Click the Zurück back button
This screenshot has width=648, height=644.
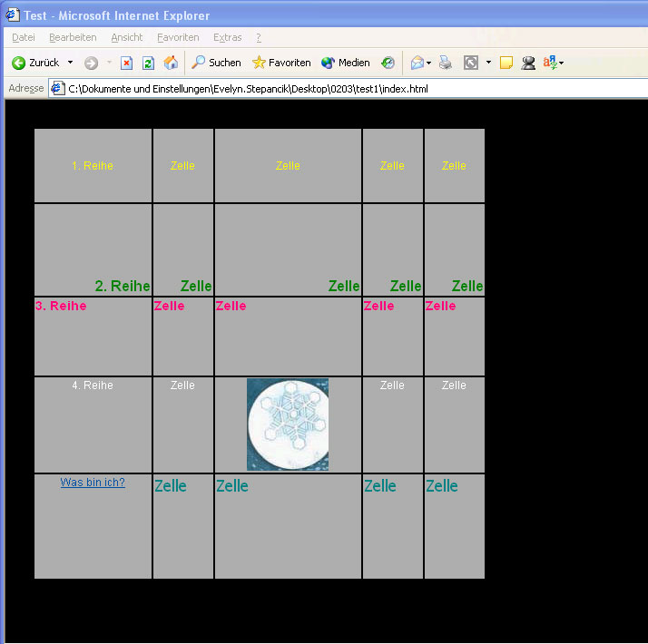pyautogui.click(x=35, y=63)
